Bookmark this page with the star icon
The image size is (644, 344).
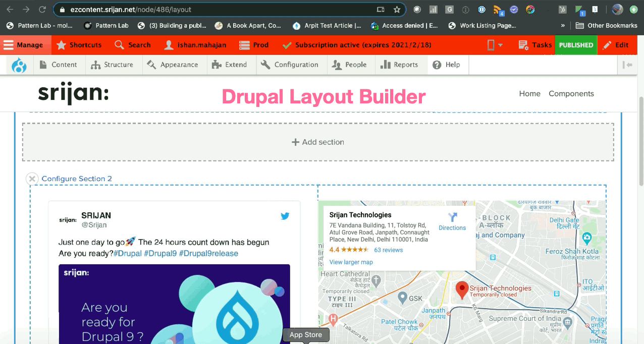pyautogui.click(x=397, y=10)
